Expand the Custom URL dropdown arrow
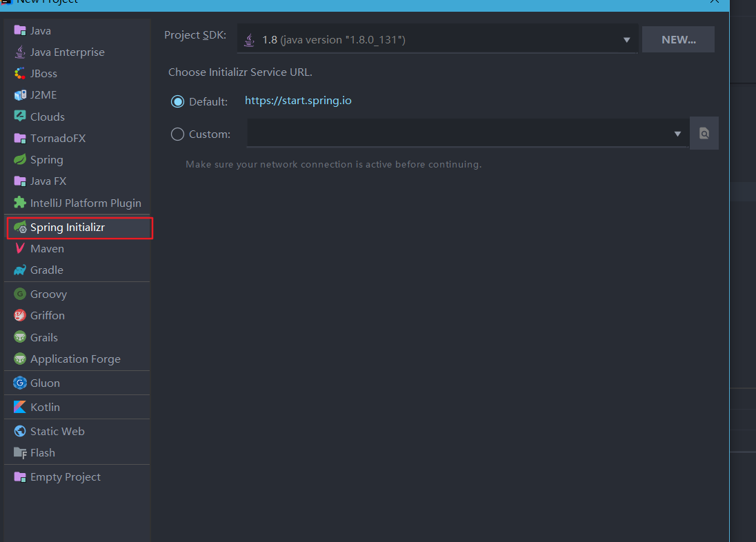This screenshot has height=542, width=756. pos(677,134)
